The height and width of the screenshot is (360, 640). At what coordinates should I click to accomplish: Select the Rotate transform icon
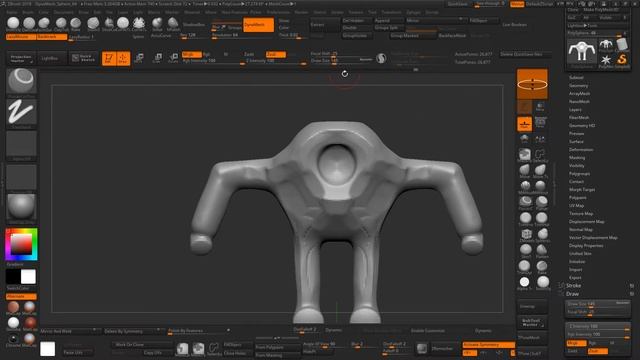click(x=173, y=58)
